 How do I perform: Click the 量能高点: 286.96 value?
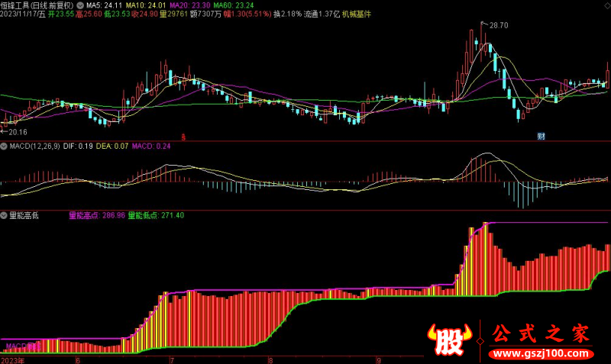pos(97,215)
